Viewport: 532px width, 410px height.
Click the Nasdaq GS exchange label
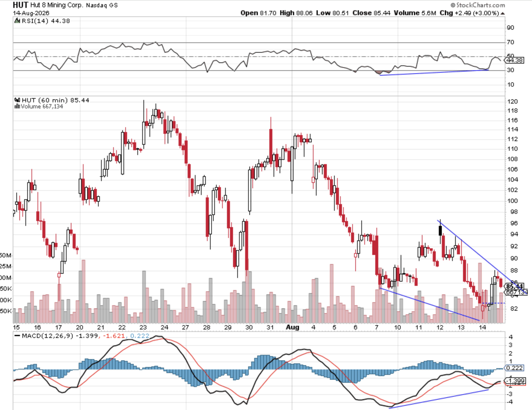tap(102, 5)
